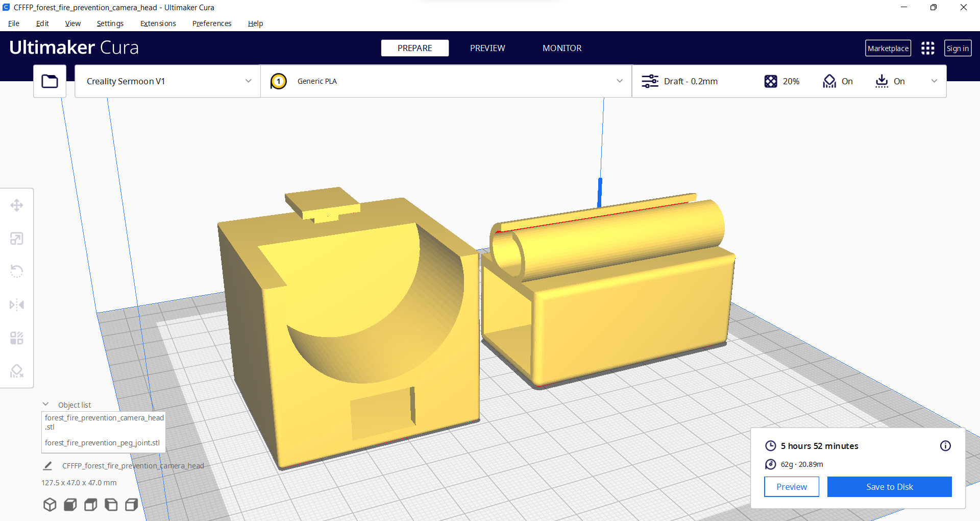Open Marketplace panel
This screenshot has width=980, height=521.
click(888, 48)
